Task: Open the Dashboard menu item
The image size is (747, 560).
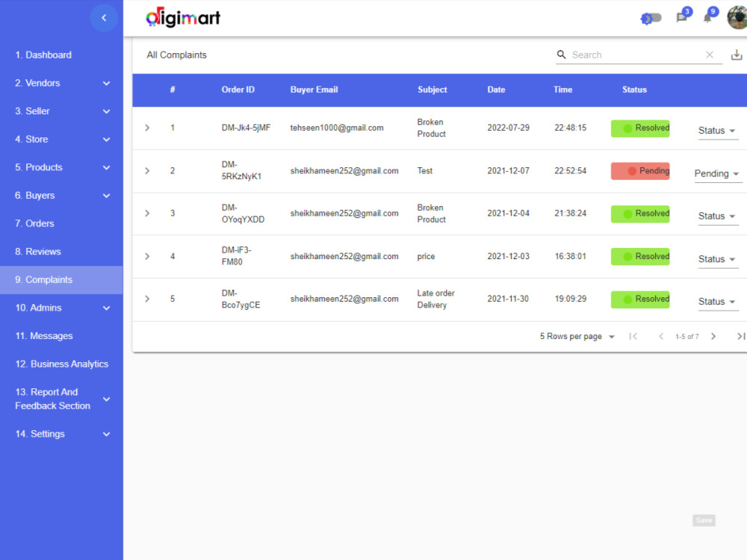Action: [61, 55]
